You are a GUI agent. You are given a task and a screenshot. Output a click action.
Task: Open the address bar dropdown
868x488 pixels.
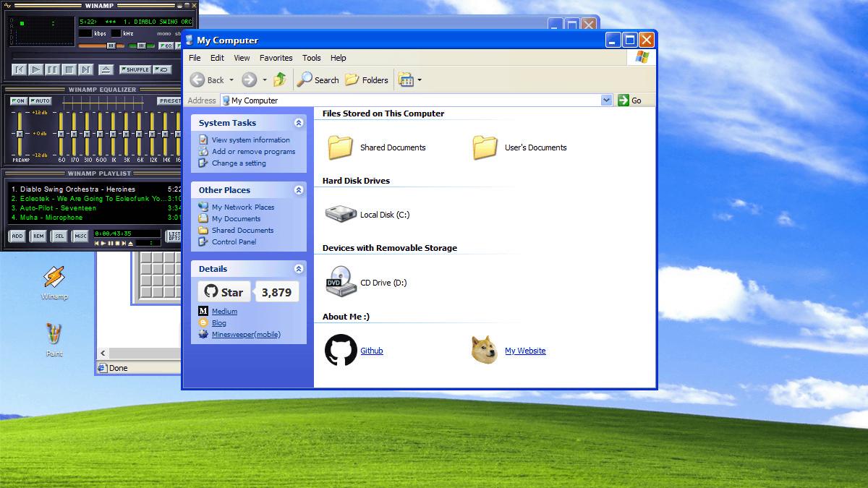[606, 100]
